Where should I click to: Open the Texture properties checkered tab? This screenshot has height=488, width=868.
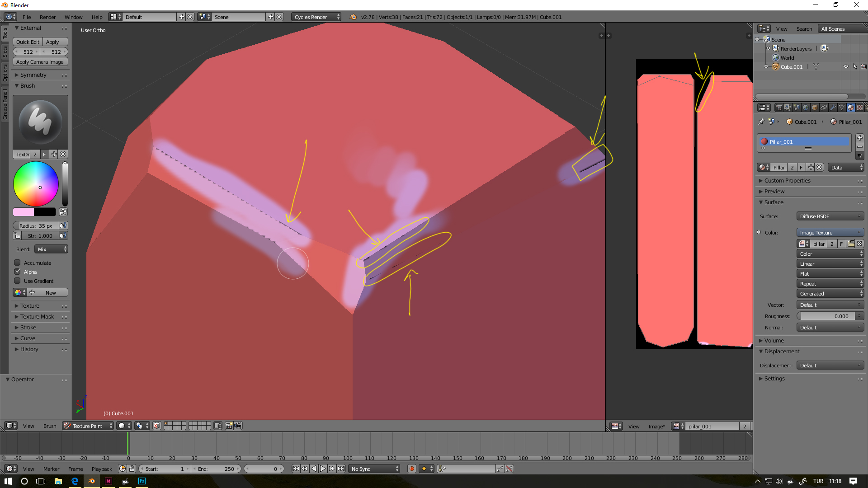coord(860,108)
